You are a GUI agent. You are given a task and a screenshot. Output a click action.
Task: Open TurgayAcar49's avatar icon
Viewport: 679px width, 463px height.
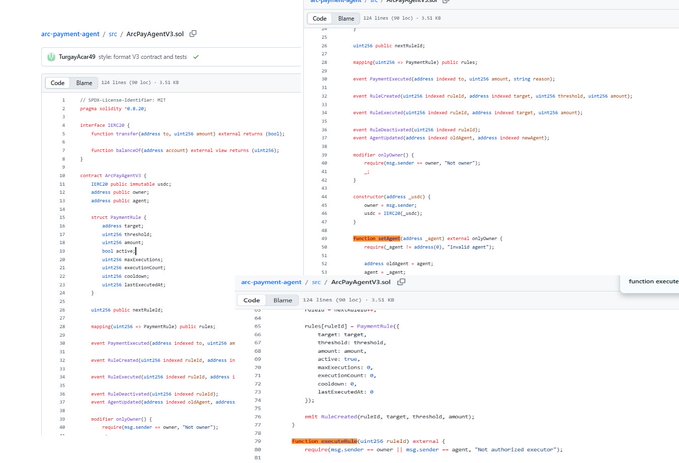pos(51,57)
